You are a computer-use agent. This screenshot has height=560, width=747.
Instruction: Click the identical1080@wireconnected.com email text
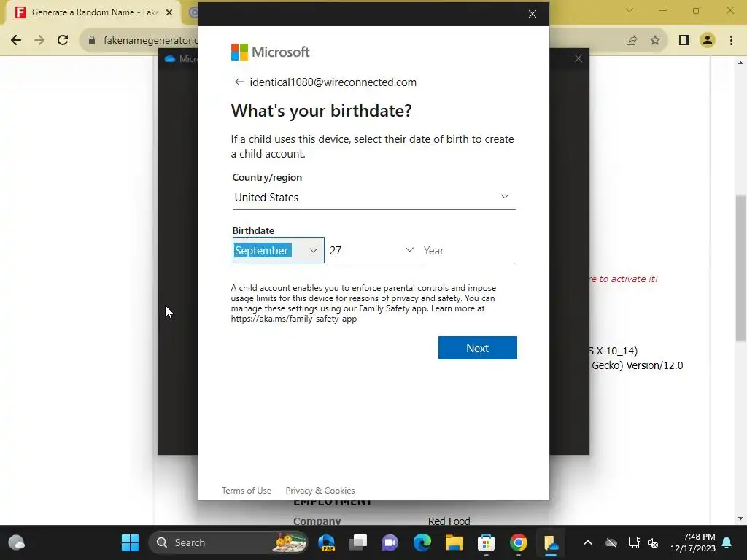coord(333,82)
